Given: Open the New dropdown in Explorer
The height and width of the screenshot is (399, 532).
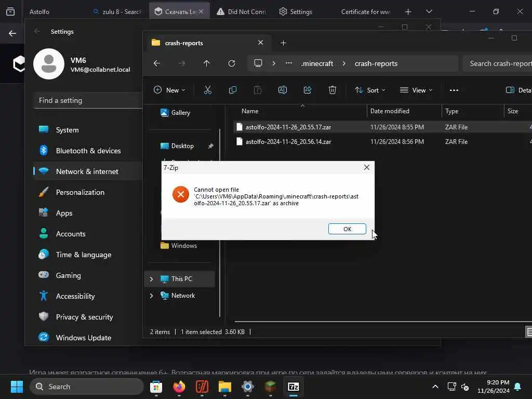Looking at the screenshot, I should [169, 90].
